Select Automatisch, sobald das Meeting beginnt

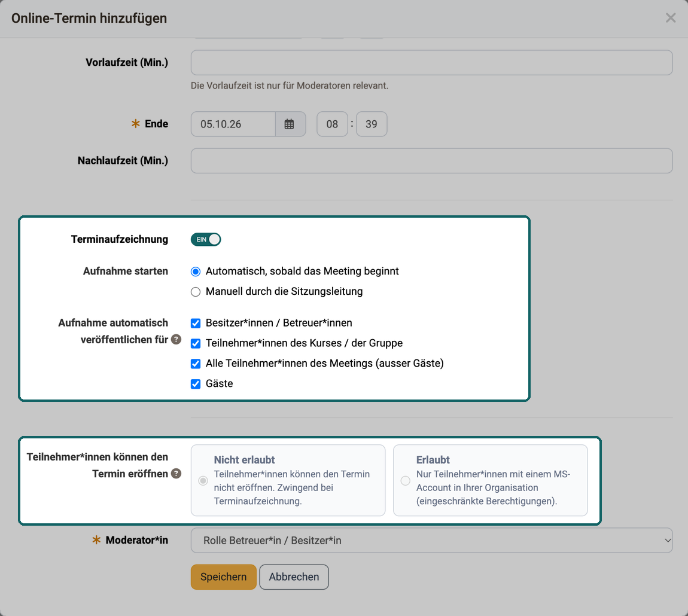coord(196,272)
